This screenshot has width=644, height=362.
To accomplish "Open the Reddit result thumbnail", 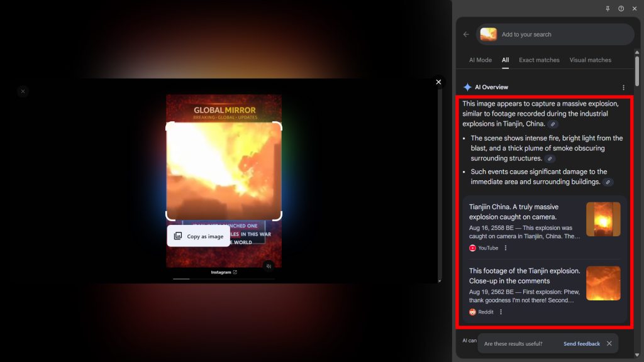I will tap(603, 283).
